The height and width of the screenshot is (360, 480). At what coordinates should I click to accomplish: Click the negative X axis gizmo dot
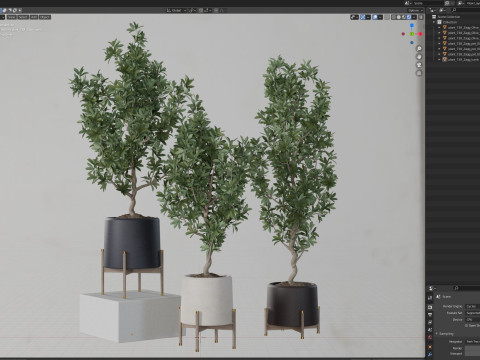tap(403, 34)
